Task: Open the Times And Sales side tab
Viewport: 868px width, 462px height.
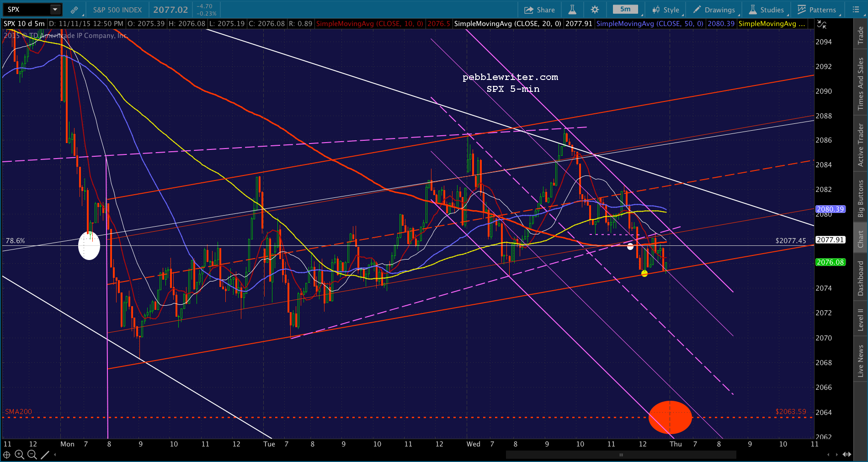Action: click(861, 83)
